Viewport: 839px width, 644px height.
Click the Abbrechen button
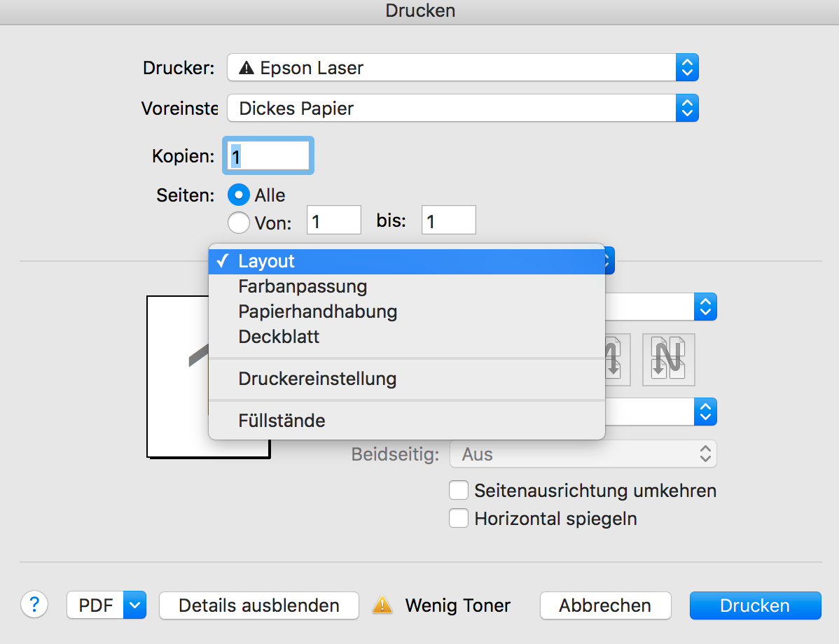coord(605,605)
